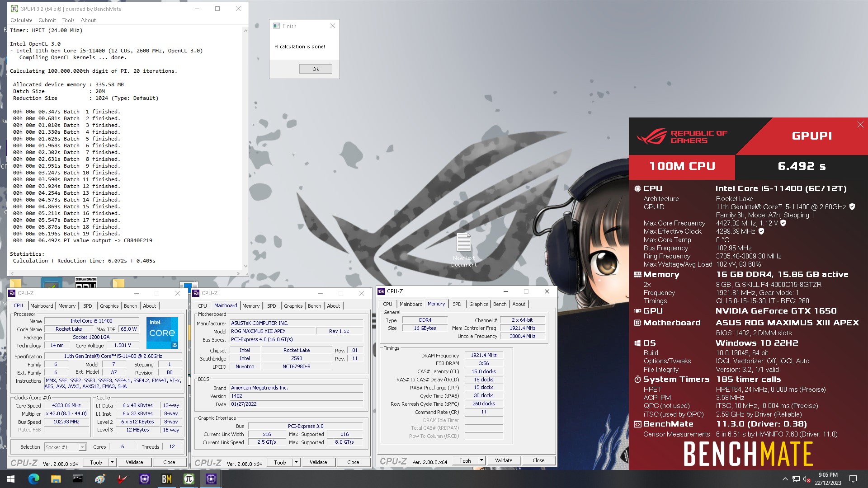Open Bench tab in CPU-Z Memory window
The height and width of the screenshot is (488, 868).
[500, 304]
